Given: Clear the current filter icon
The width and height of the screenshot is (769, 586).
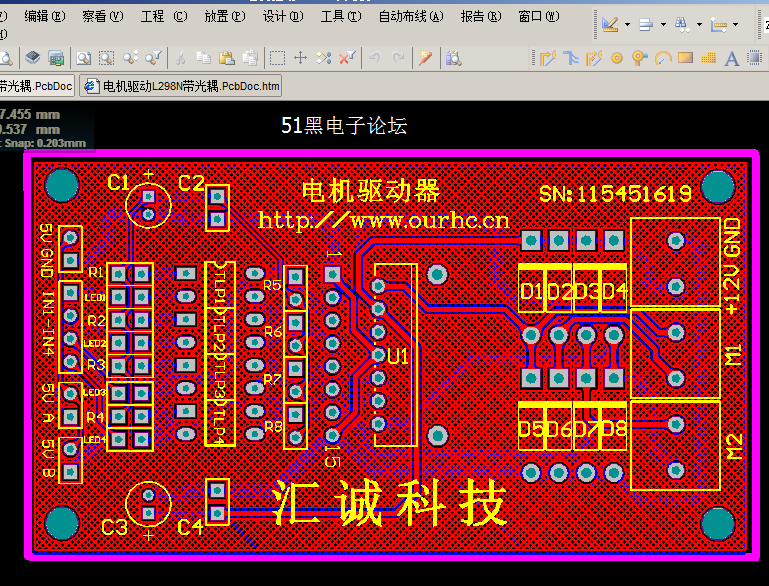Looking at the screenshot, I should pos(347,58).
